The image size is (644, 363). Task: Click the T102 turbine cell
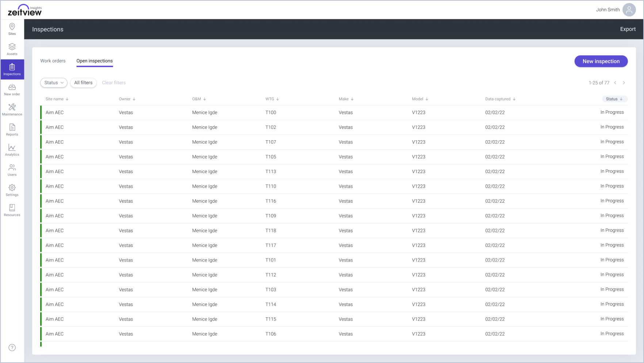(271, 127)
